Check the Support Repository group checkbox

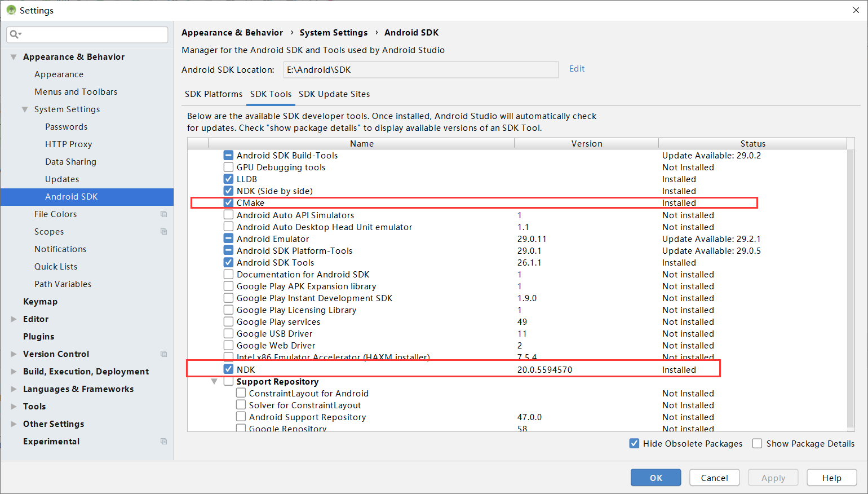click(x=228, y=381)
